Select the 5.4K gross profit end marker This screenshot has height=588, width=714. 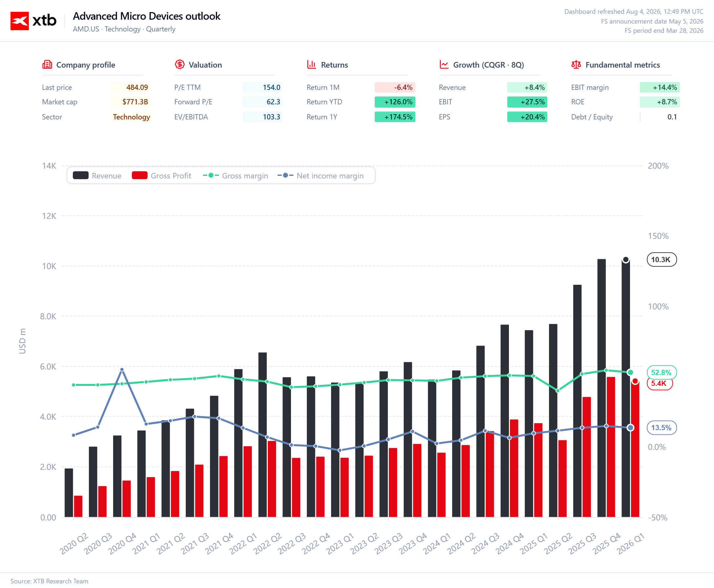click(635, 381)
